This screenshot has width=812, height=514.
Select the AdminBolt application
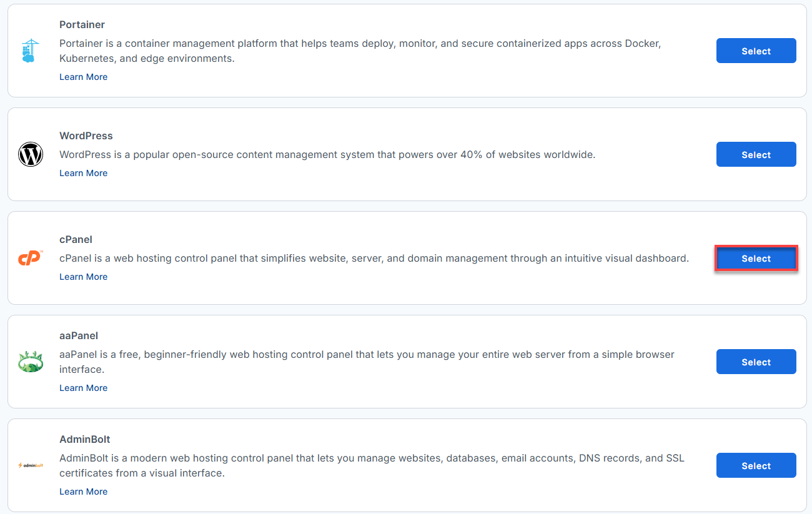756,465
